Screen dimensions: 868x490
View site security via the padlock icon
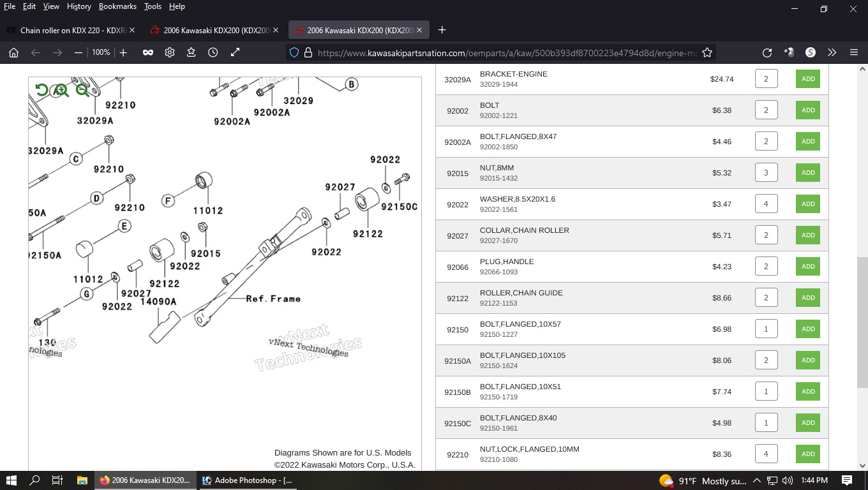308,53
